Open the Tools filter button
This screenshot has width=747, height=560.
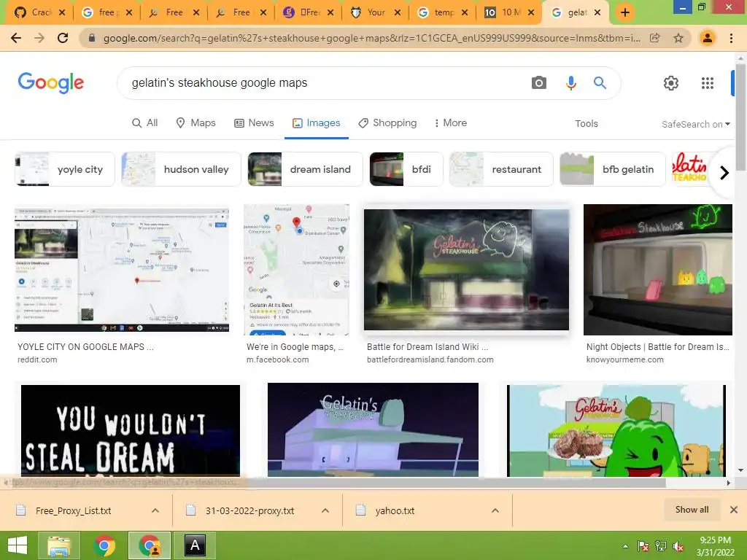pos(586,123)
